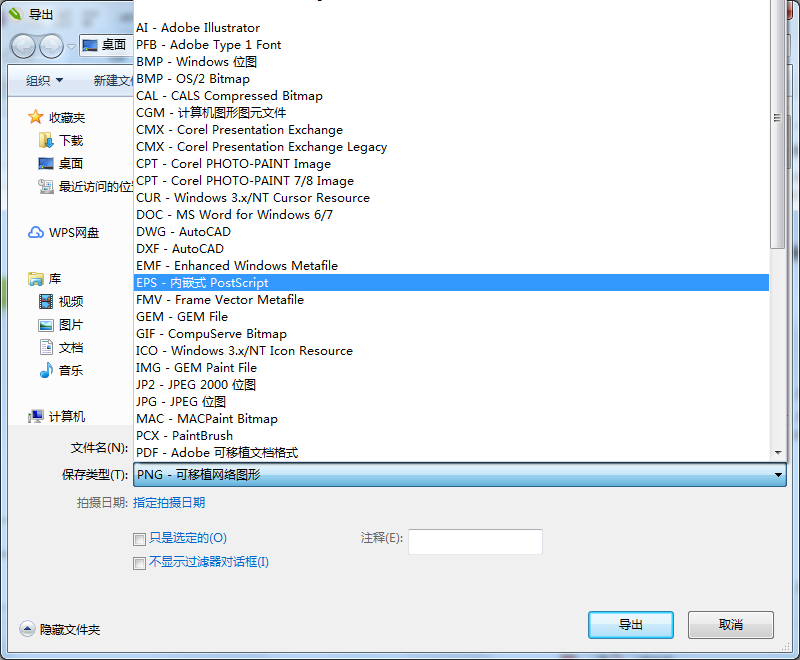Open 图片 library

[x=61, y=325]
